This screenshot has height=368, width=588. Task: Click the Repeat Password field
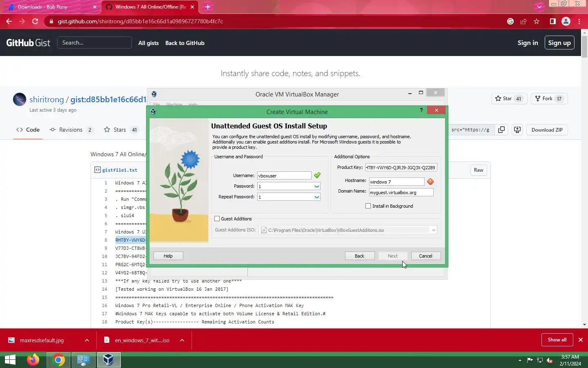[285, 197]
